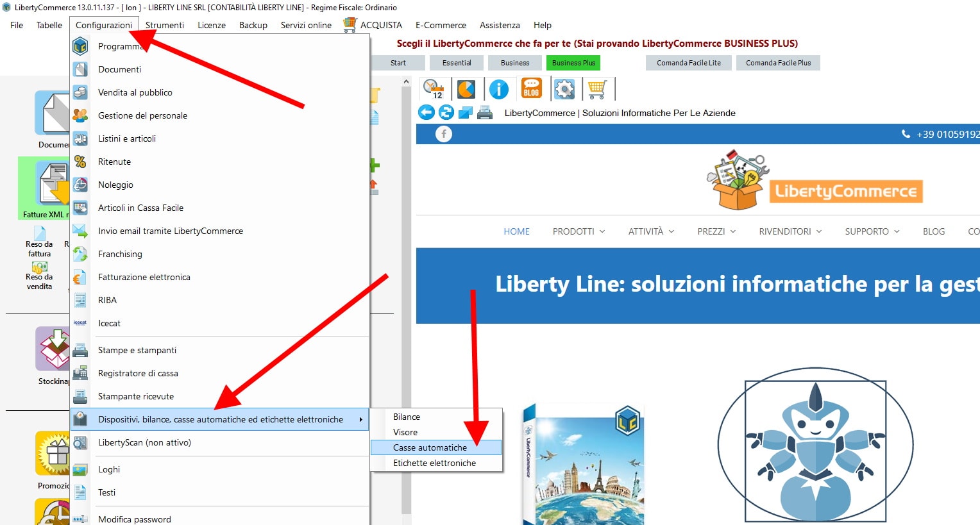Open the BLOG website nav link
The width and height of the screenshot is (980, 525).
(934, 231)
